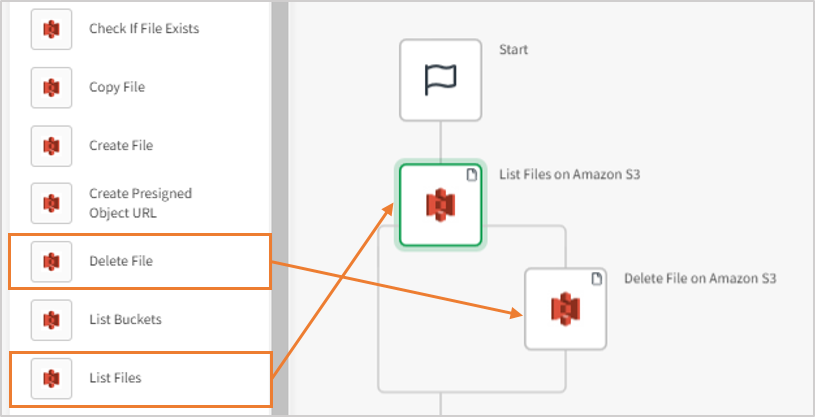Choose the "Check If File Exists" text label
The image size is (815, 417).
144,29
